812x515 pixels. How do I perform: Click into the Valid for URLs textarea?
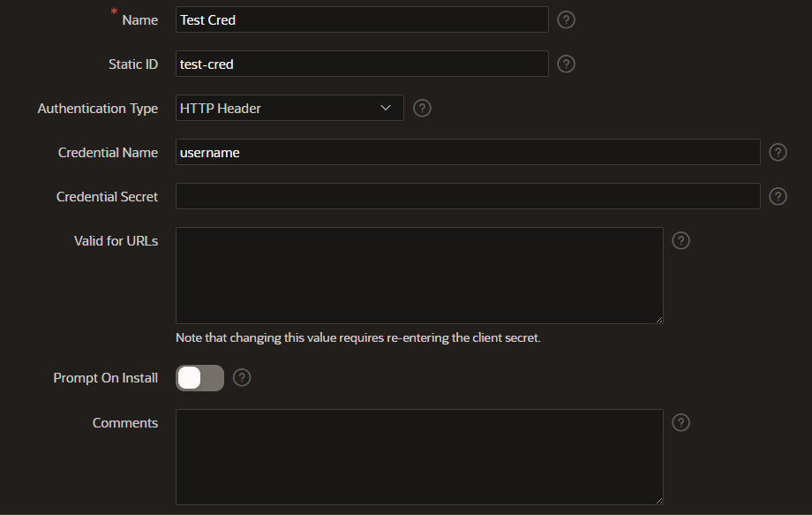tap(419, 276)
